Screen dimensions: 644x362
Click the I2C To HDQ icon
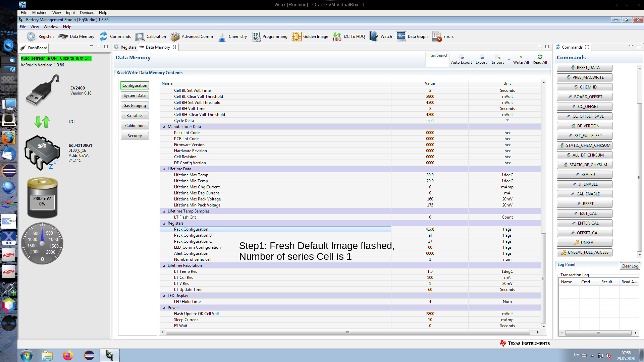coord(337,37)
